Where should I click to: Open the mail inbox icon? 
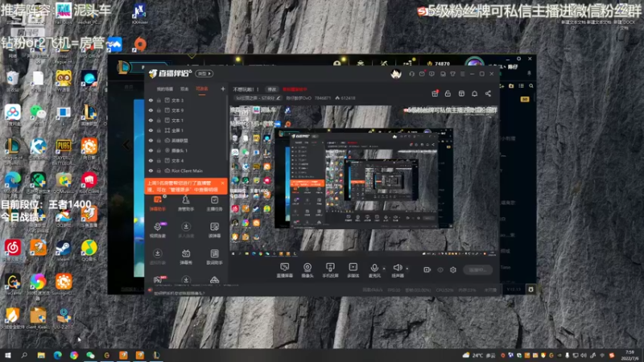coord(422,74)
